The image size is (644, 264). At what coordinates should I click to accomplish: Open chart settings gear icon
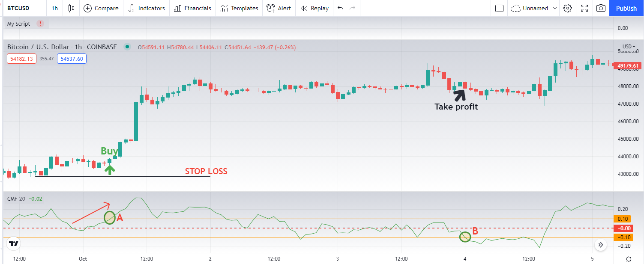[568, 8]
